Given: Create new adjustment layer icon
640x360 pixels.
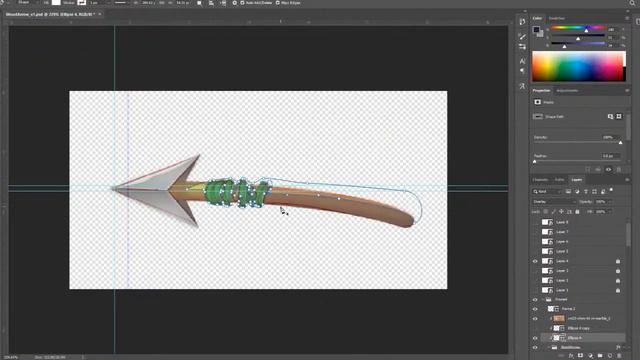Looking at the screenshot, I should 590,356.
